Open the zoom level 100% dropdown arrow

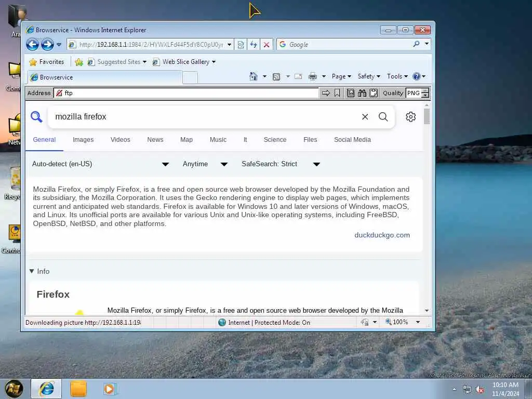418,322
